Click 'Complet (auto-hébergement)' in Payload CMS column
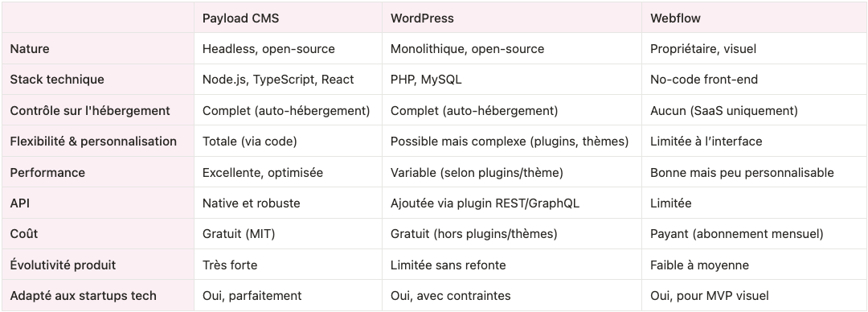Viewport: 868px width, 312px height. (288, 110)
